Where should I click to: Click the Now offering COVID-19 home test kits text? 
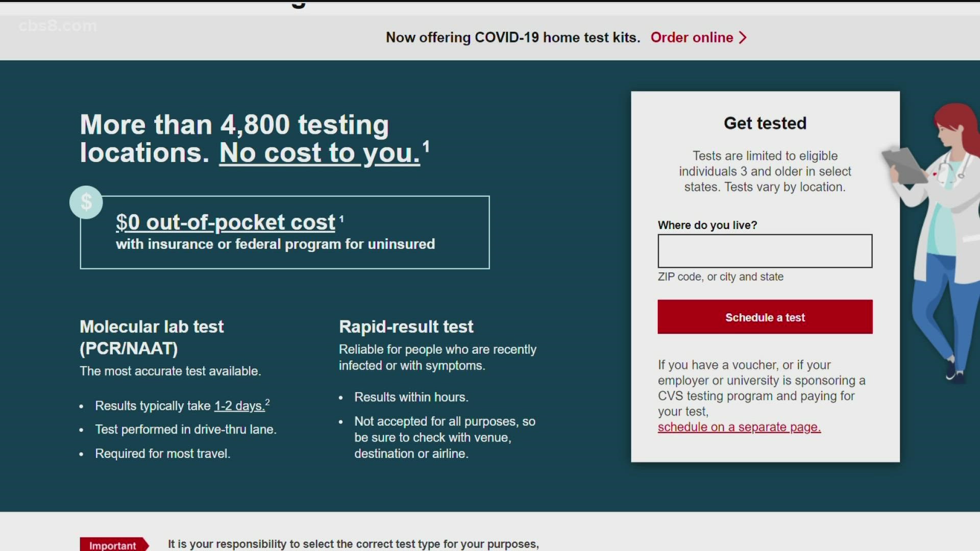click(512, 37)
